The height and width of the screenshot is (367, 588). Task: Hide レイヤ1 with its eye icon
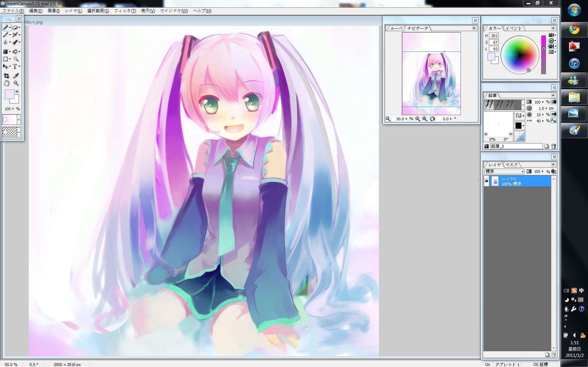click(486, 181)
